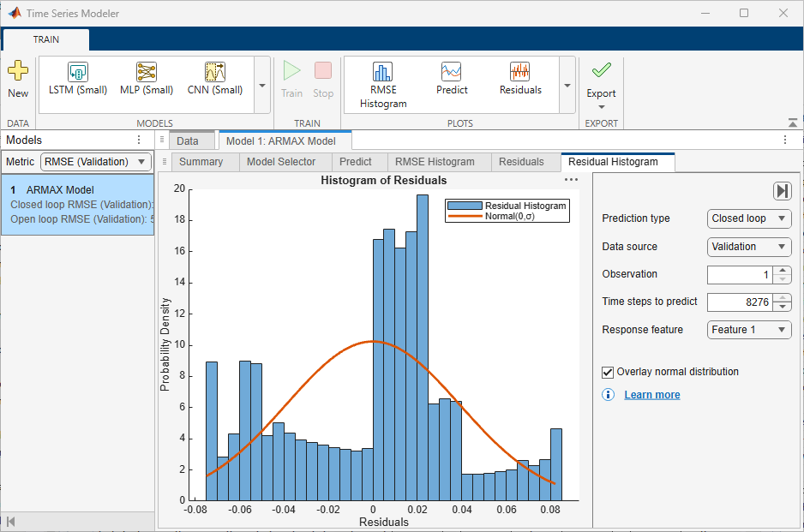Viewport: 804px width, 532px height.
Task: Open the Export dropdown arrow
Action: [602, 107]
